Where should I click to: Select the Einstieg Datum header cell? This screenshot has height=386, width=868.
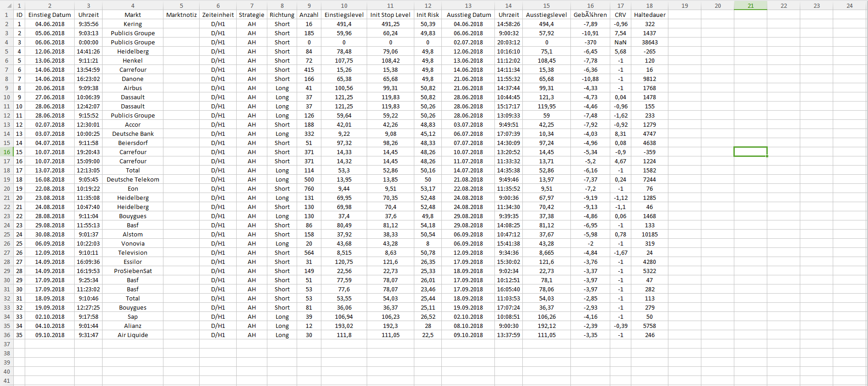point(49,15)
